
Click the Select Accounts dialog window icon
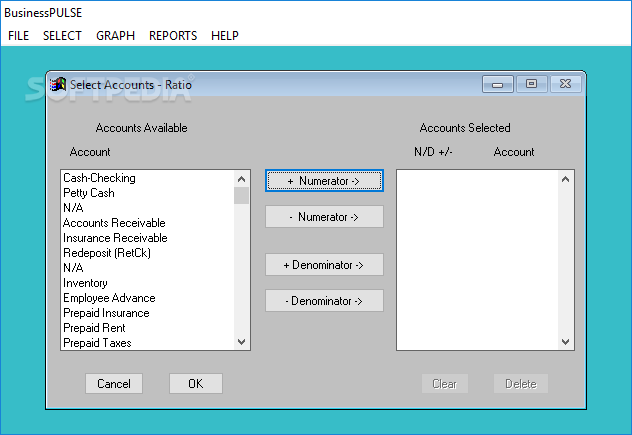(x=58, y=85)
